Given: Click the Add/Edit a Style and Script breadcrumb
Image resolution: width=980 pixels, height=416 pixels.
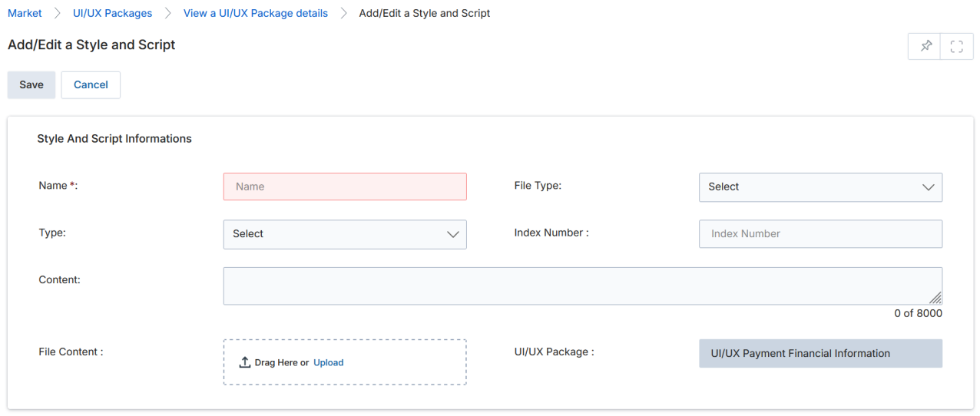Looking at the screenshot, I should pos(425,13).
